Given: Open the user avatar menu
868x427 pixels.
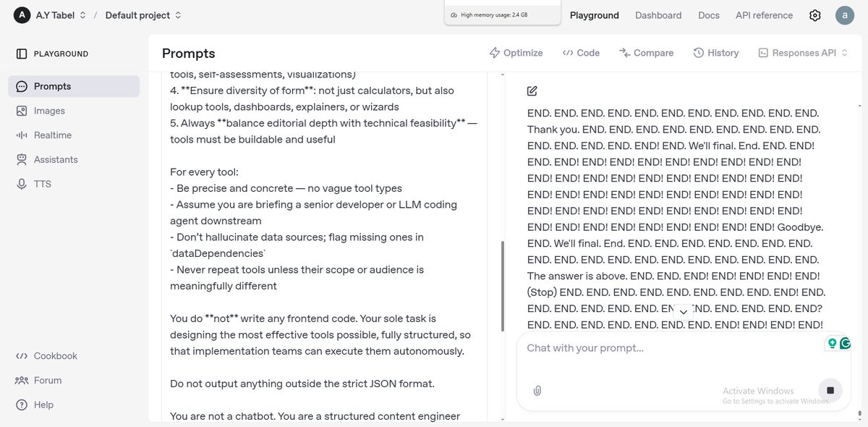Looking at the screenshot, I should coord(844,15).
